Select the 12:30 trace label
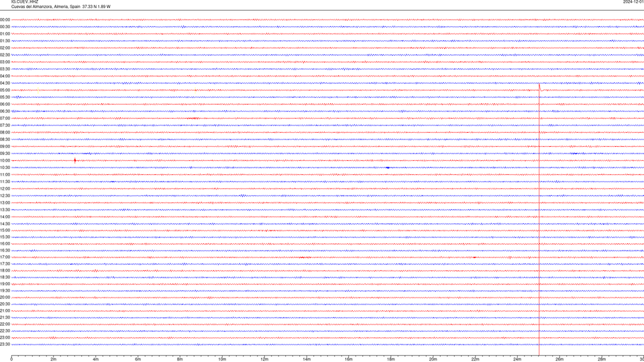Viewport: 644px width, 362px height. (x=5, y=196)
